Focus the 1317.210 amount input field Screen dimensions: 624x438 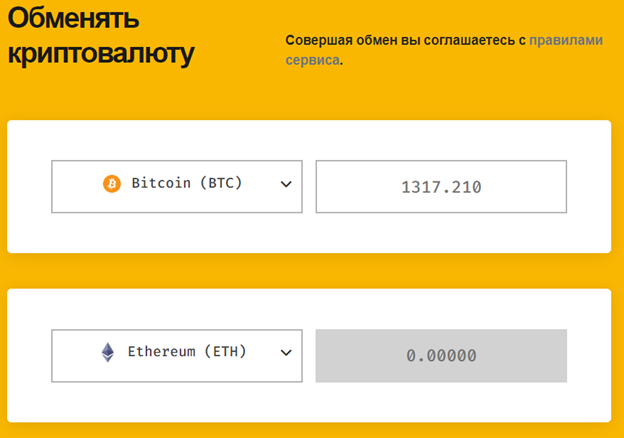point(441,186)
